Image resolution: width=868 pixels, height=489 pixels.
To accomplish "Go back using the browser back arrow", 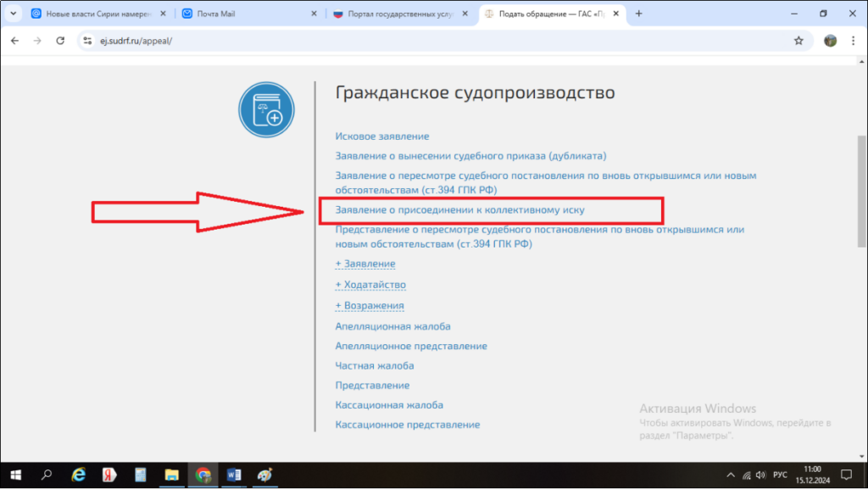I will click(x=14, y=41).
